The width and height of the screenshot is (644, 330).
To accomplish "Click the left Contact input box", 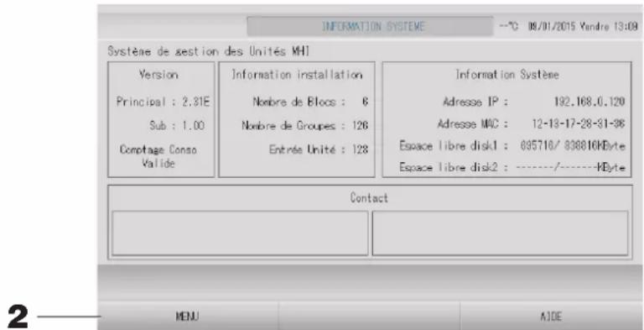I will (x=240, y=233).
